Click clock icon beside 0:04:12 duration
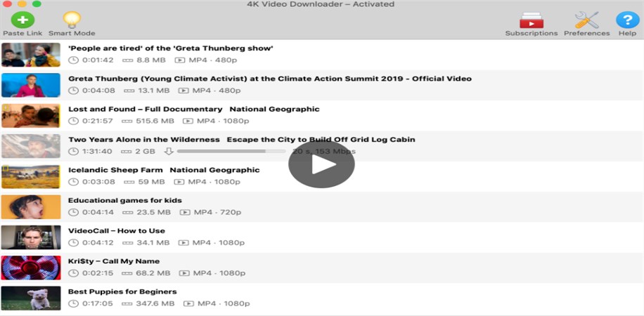This screenshot has width=644, height=316. (x=73, y=242)
